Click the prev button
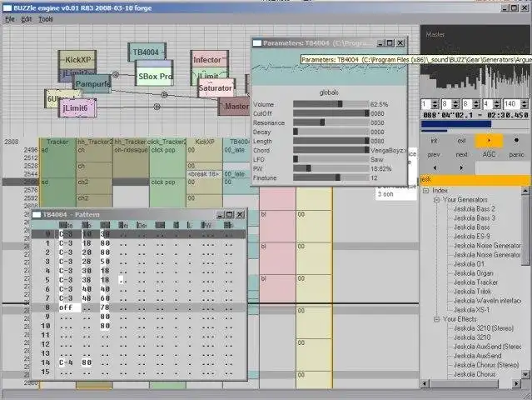This screenshot has height=400, width=532. click(434, 154)
